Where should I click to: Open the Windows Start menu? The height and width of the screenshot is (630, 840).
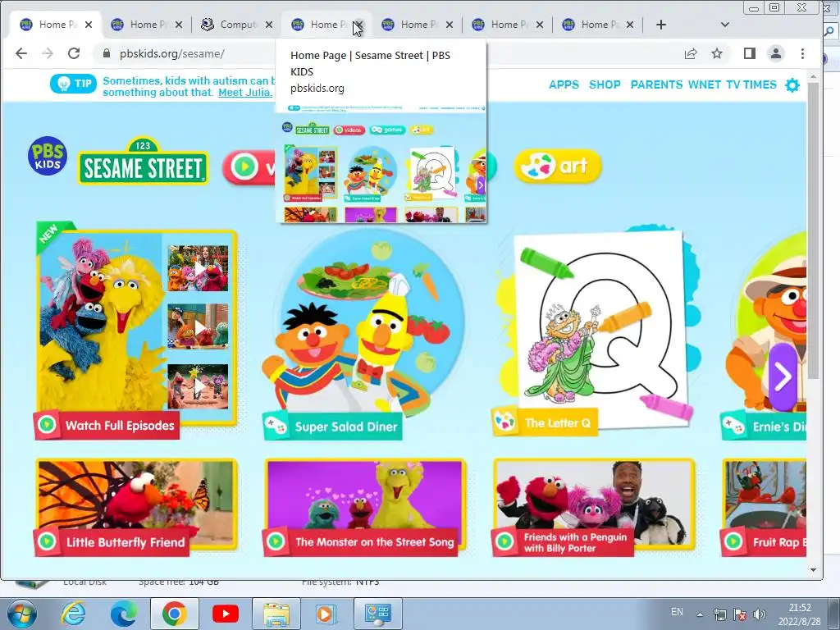(21, 614)
